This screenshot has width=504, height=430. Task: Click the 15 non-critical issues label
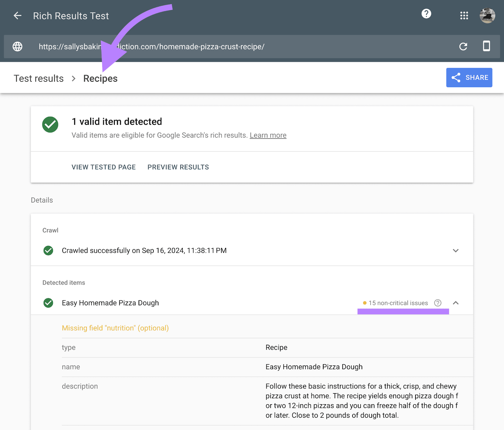pos(398,303)
